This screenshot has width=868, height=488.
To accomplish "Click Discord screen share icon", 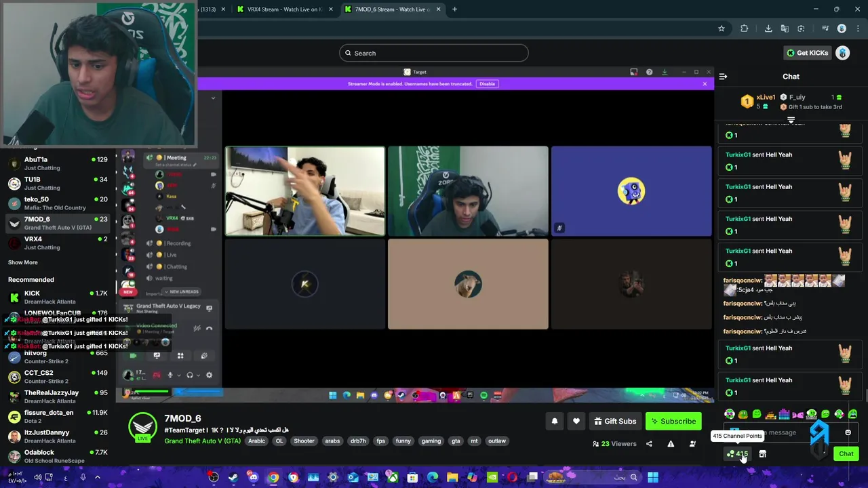I will (157, 356).
